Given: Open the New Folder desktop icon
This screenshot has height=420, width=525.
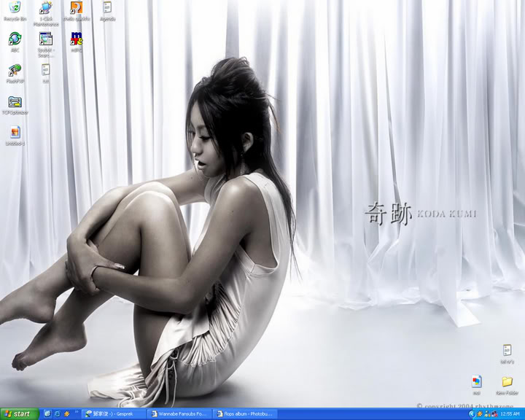Looking at the screenshot, I should coord(507,385).
